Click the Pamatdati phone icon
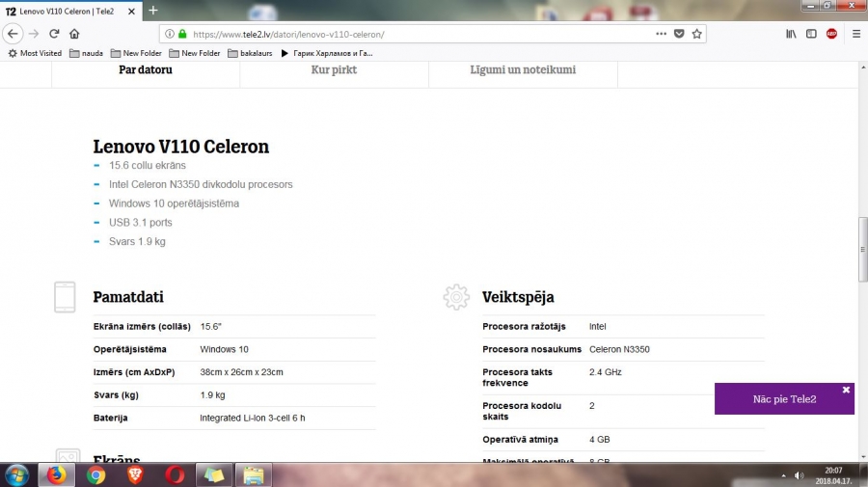The height and width of the screenshot is (487, 868). [65, 297]
